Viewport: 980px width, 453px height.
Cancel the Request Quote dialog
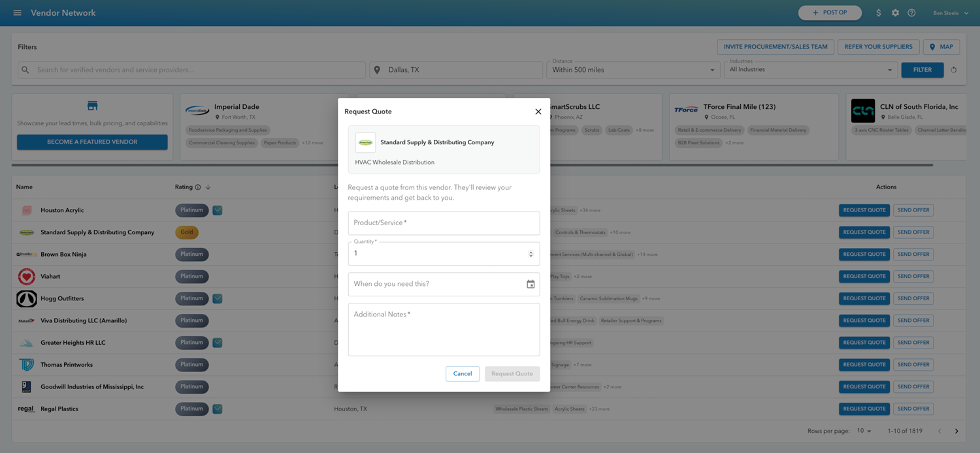462,373
